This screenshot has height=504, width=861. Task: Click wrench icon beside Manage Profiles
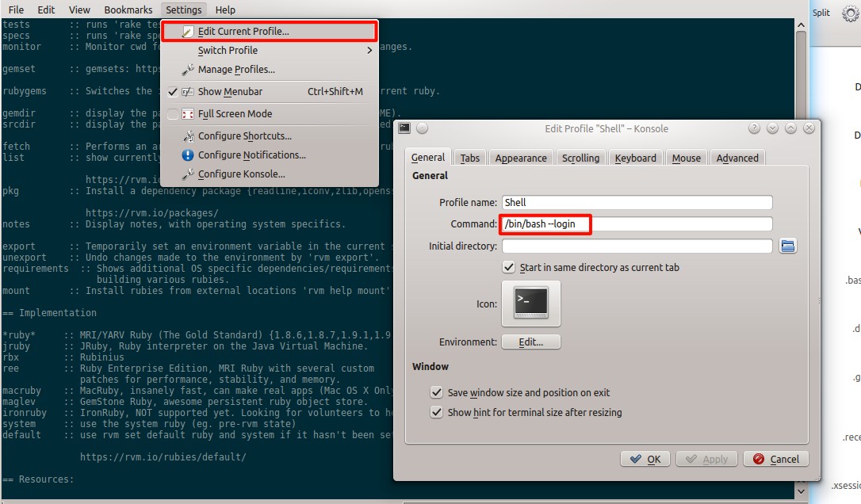click(x=188, y=70)
